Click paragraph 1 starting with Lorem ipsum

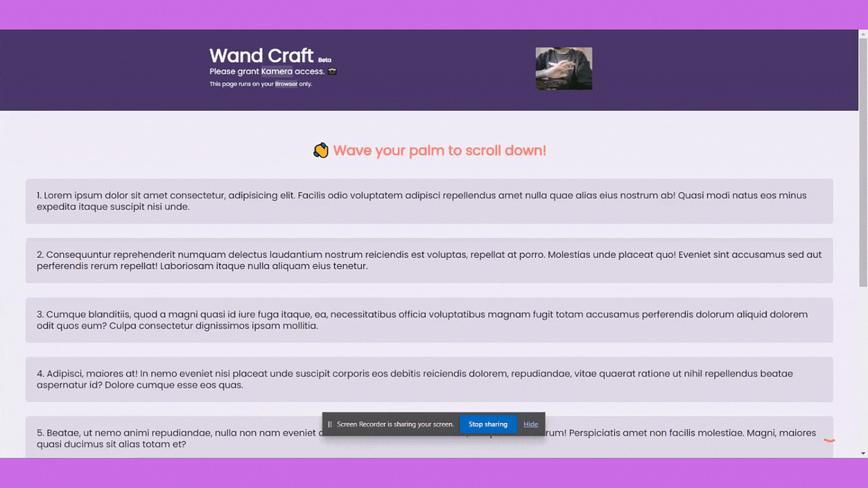click(x=430, y=200)
